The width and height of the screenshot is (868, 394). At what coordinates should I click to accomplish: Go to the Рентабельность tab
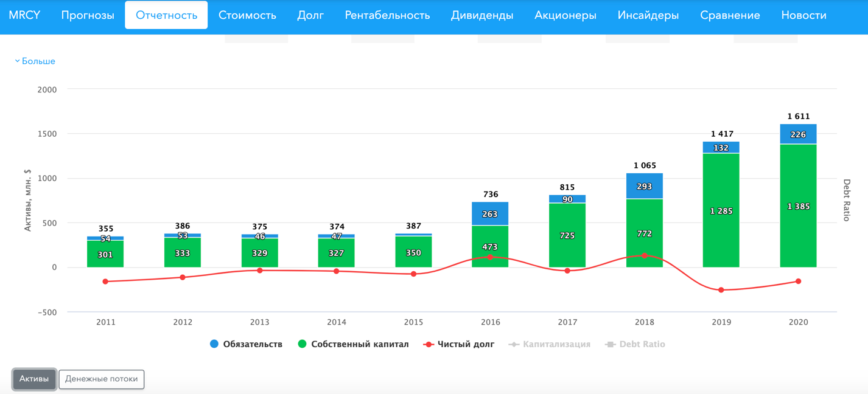point(387,15)
